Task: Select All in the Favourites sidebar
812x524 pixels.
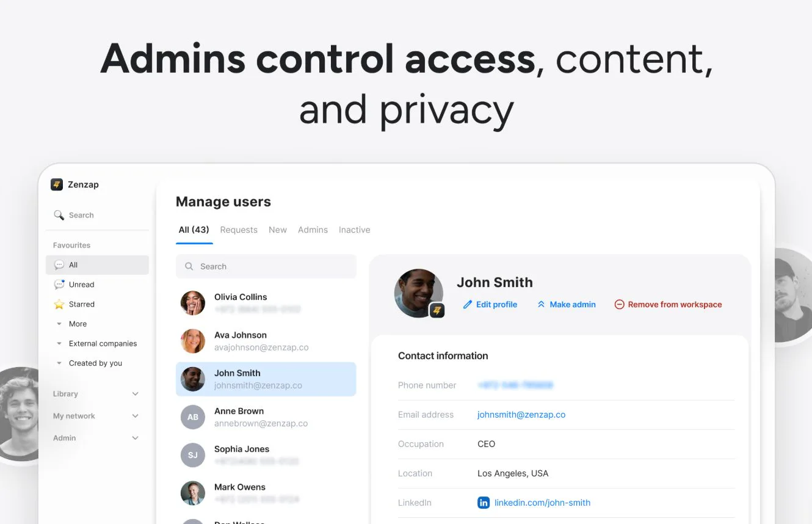Action: click(97, 265)
